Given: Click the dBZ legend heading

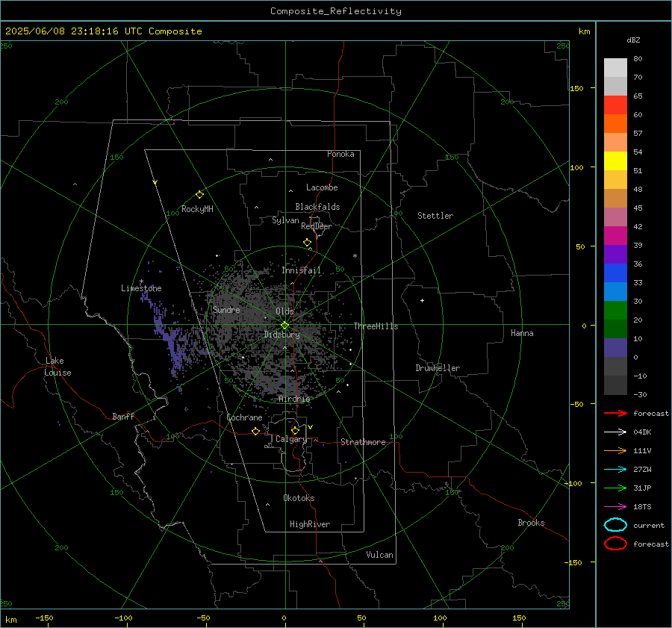Looking at the screenshot, I should pyautogui.click(x=633, y=40).
